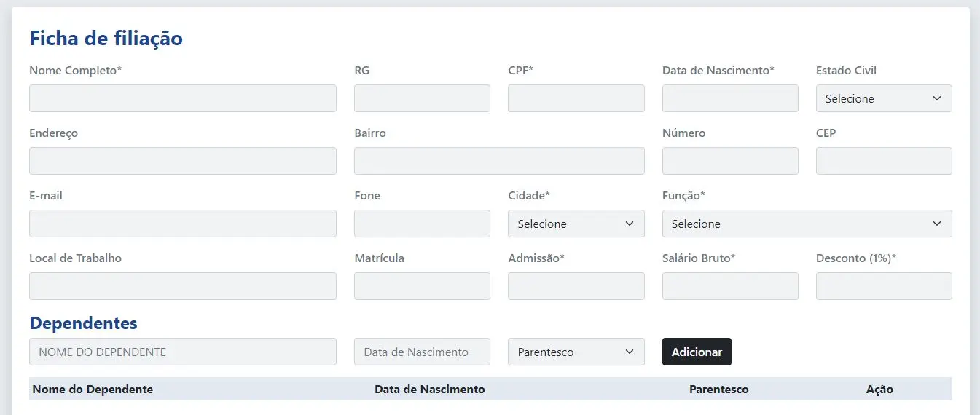Focus the Salário Bruto field
This screenshot has width=980, height=415.
point(729,286)
